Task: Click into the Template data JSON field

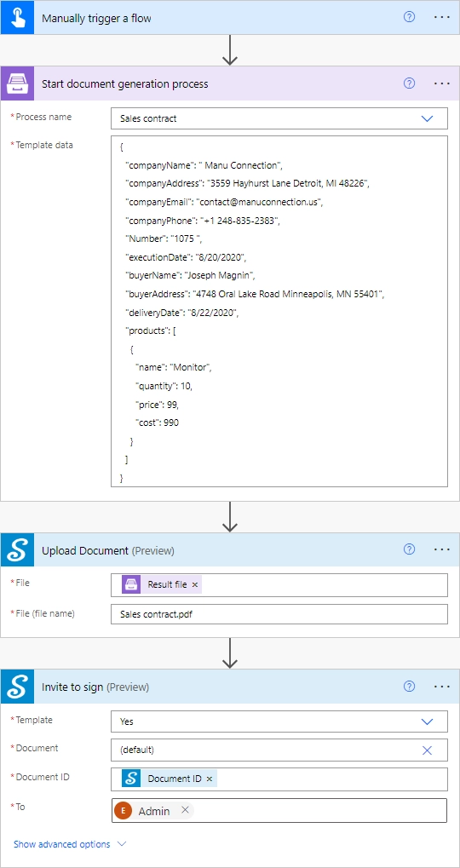Action: pos(279,311)
